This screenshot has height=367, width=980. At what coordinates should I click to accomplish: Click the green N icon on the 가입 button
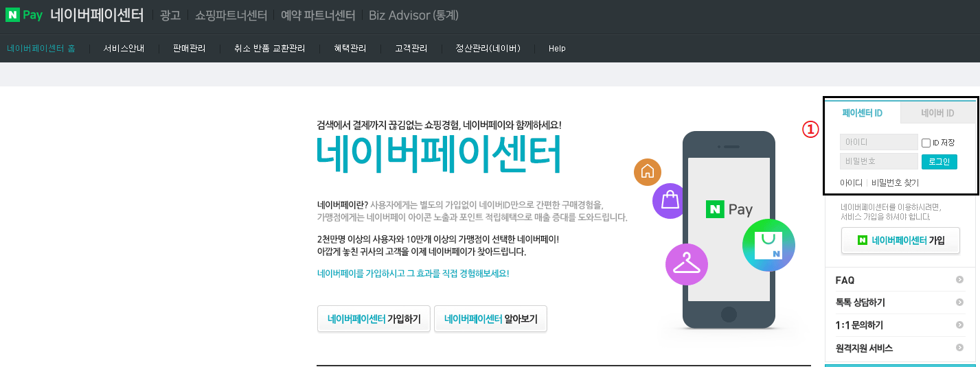(x=863, y=240)
